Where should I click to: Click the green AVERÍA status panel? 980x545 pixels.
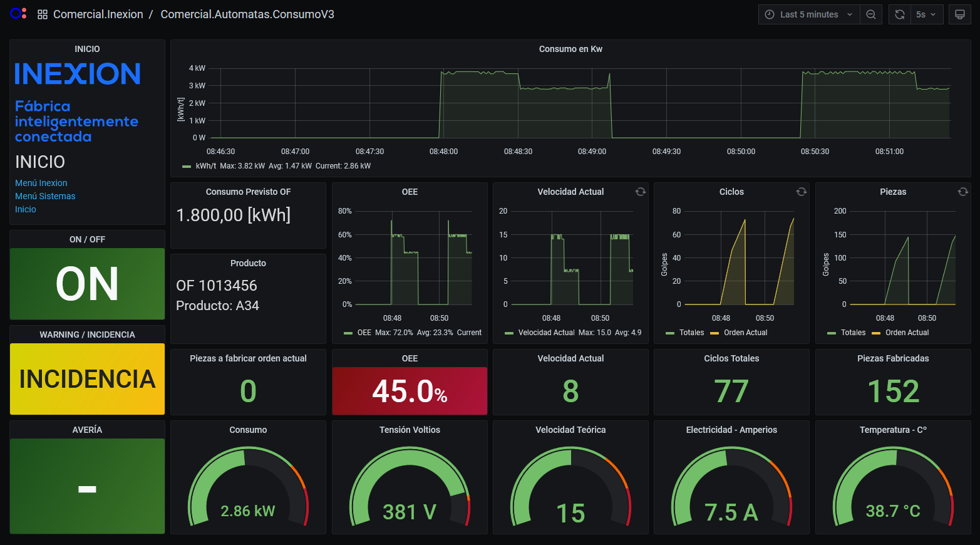coord(87,486)
